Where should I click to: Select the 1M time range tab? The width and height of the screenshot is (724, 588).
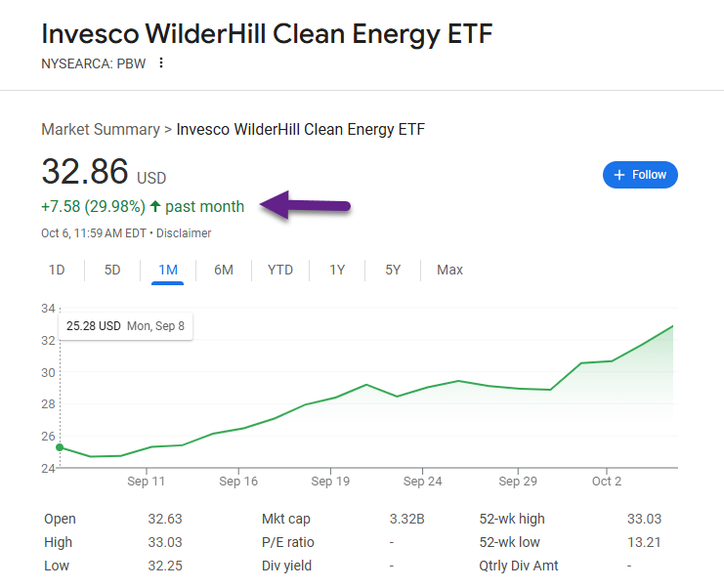(x=168, y=270)
